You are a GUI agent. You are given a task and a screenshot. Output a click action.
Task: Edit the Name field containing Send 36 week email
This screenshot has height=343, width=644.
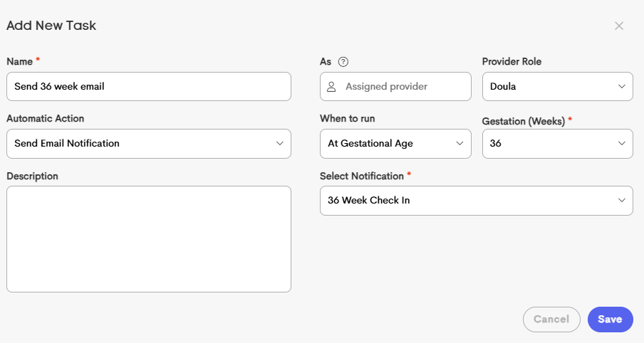pyautogui.click(x=149, y=87)
